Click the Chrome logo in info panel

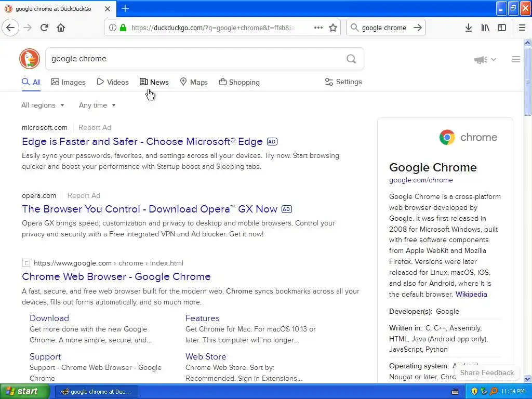pyautogui.click(x=447, y=137)
